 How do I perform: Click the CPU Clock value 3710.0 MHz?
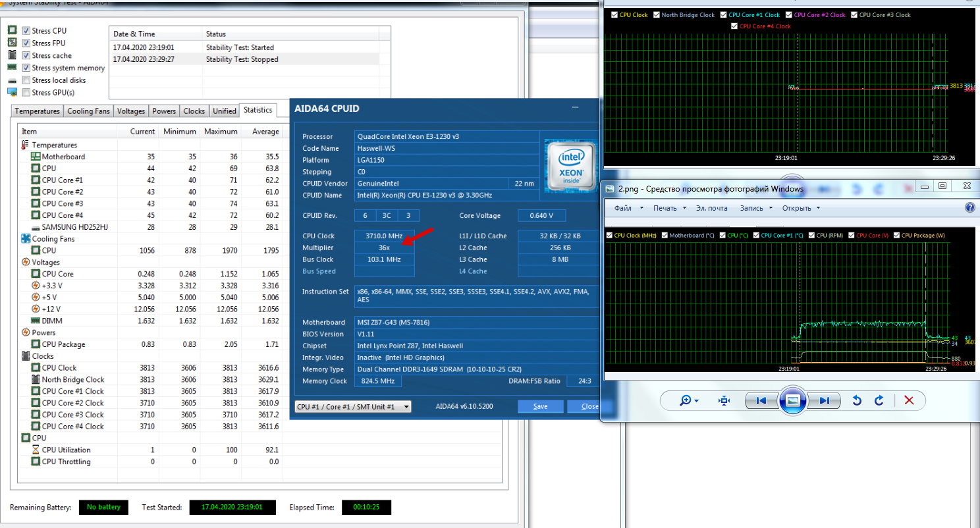(x=385, y=236)
